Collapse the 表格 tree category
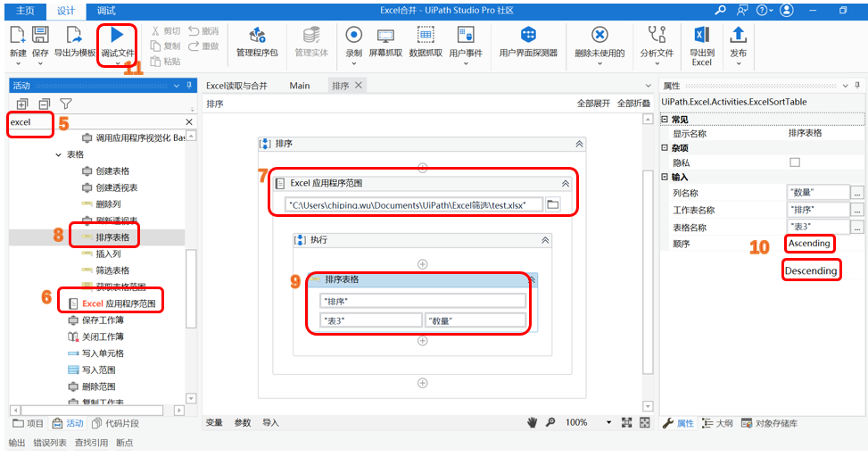The width and height of the screenshot is (868, 457). (x=58, y=154)
